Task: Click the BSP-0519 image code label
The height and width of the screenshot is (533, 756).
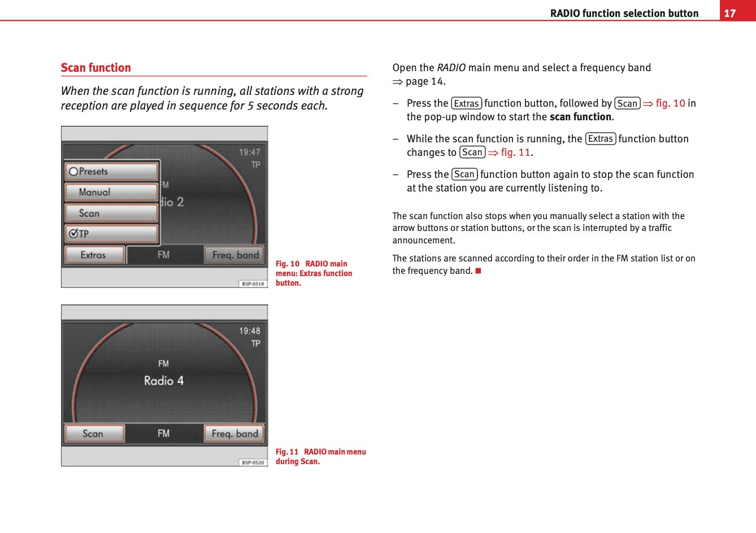Action: [x=253, y=283]
